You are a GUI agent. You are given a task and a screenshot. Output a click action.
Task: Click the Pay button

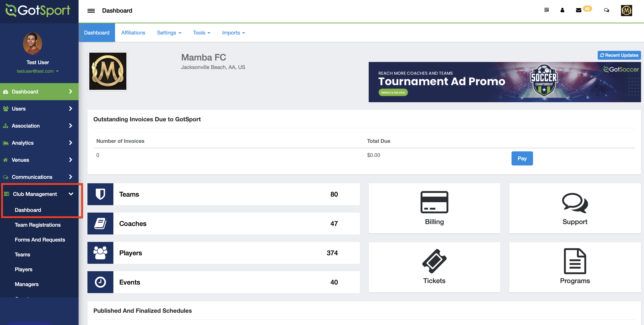522,158
